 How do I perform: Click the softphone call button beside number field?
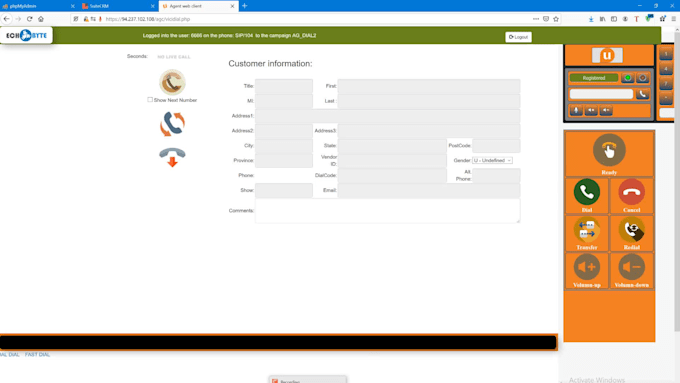(642, 94)
